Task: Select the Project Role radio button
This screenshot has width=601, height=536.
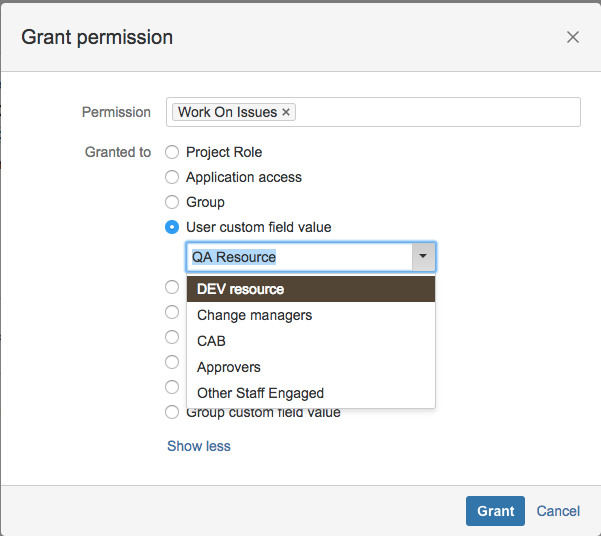Action: [x=172, y=152]
